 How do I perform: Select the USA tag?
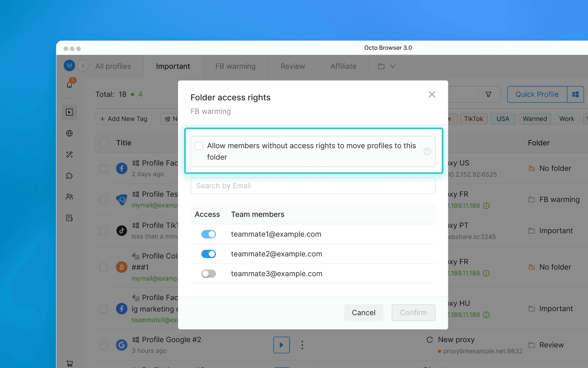click(503, 119)
